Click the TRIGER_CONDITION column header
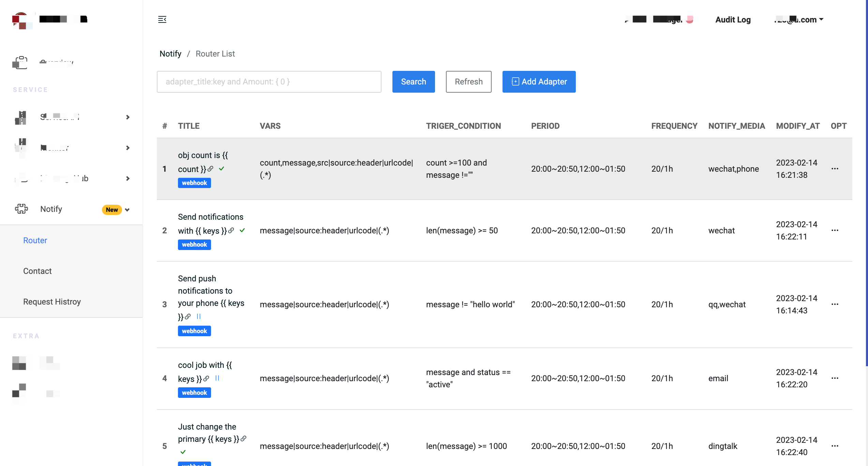This screenshot has height=466, width=868. [463, 126]
